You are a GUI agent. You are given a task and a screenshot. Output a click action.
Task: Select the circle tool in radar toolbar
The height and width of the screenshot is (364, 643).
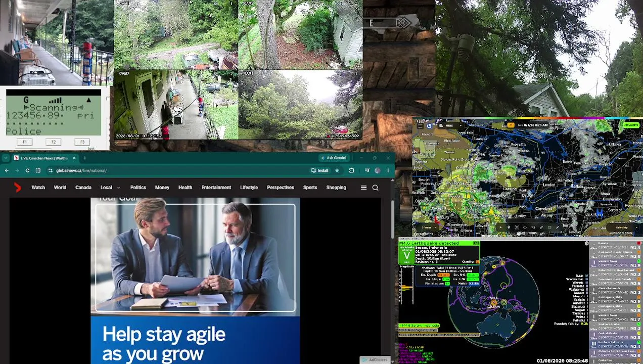click(525, 227)
